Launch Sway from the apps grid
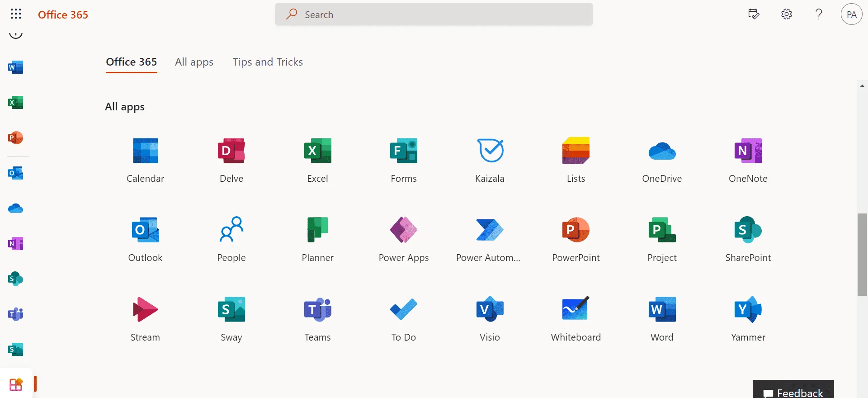 231,319
